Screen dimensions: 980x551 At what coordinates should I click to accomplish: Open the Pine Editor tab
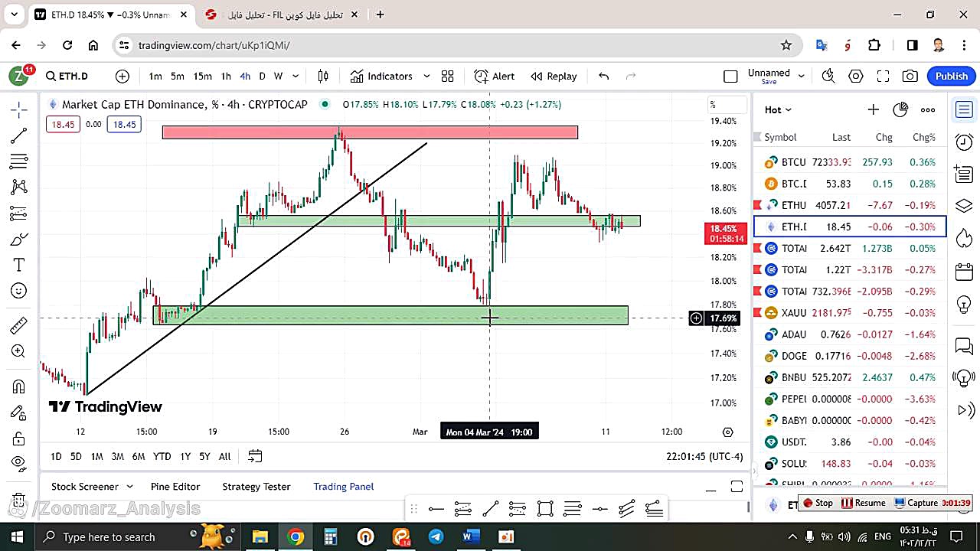tap(175, 487)
